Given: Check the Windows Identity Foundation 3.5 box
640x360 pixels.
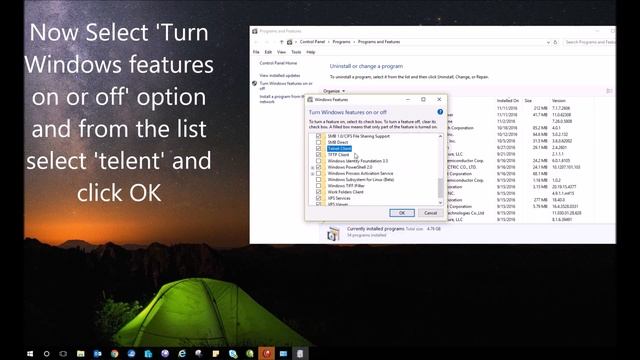Looking at the screenshot, I should tap(318, 161).
